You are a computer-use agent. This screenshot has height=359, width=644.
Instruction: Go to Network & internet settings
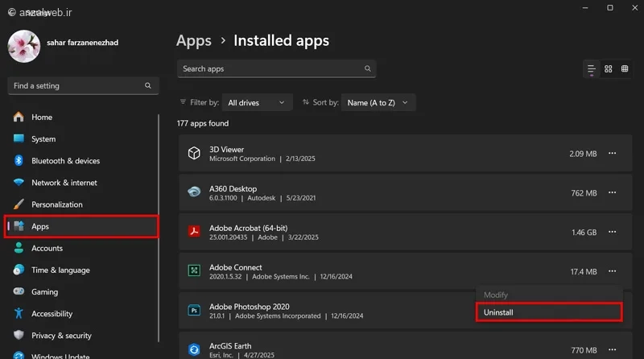point(64,183)
